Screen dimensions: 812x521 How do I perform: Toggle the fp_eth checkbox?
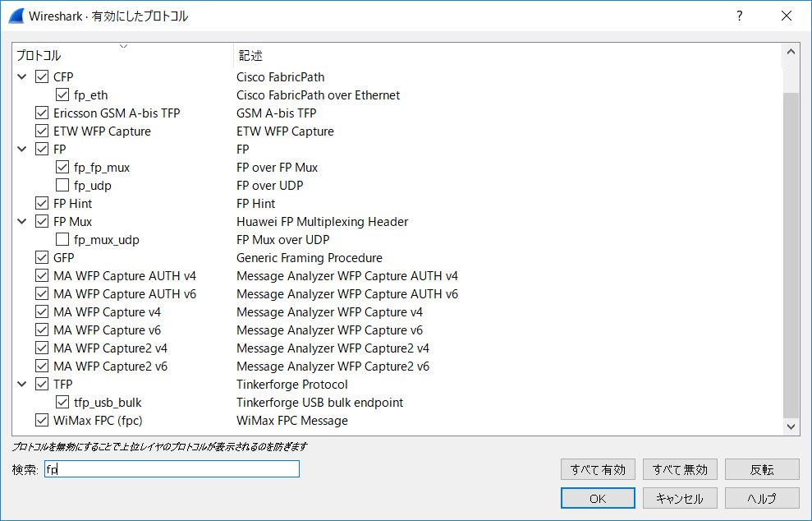[62, 95]
